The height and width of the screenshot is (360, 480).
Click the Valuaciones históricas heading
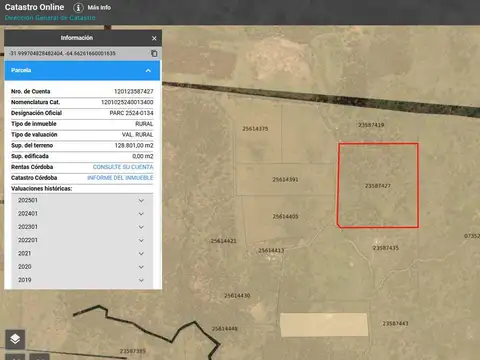pos(41,189)
